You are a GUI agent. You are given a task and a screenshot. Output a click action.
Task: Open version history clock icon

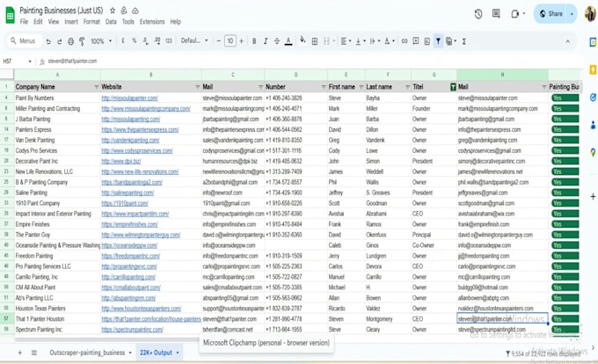(478, 14)
